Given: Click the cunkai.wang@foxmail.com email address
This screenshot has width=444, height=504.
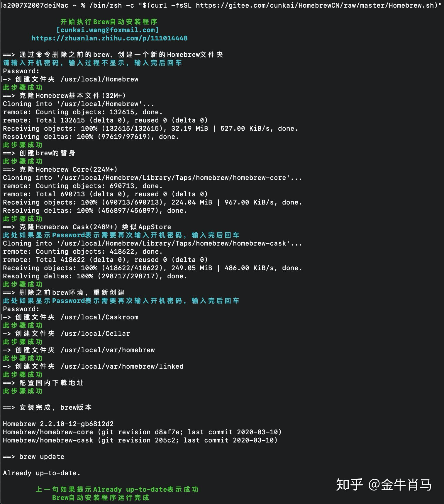Looking at the screenshot, I should coord(108,30).
